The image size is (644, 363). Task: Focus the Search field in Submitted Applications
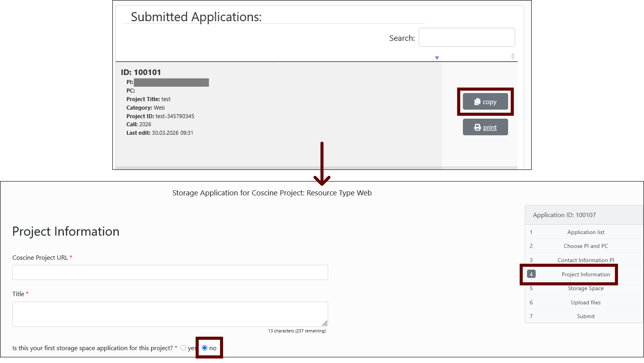[467, 37]
